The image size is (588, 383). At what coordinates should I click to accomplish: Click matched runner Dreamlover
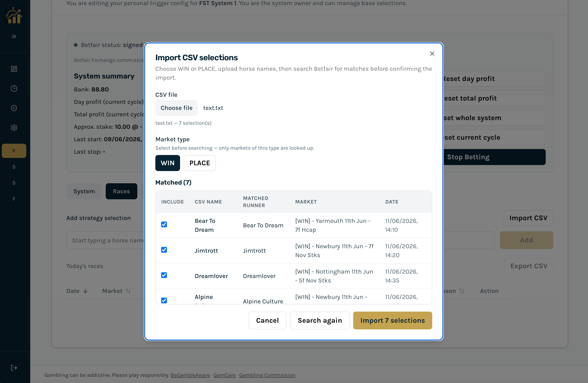259,276
